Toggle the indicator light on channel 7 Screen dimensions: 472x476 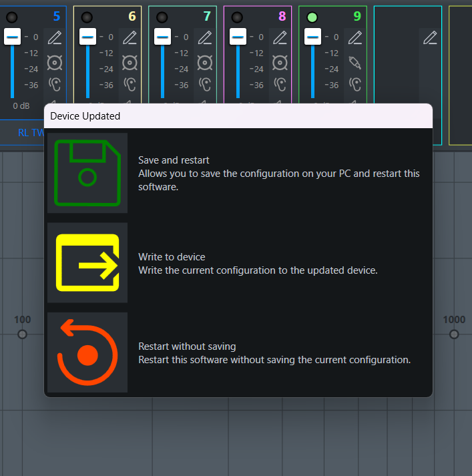(162, 17)
